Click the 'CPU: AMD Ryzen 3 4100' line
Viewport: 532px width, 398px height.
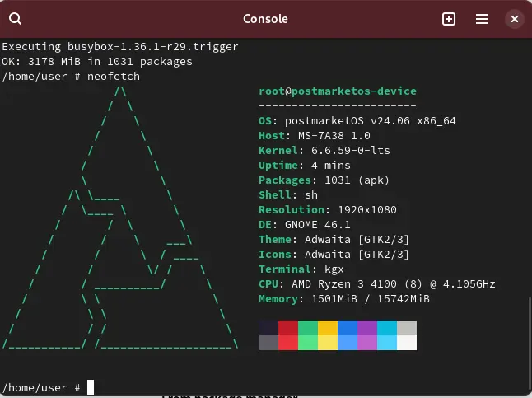pyautogui.click(x=377, y=284)
